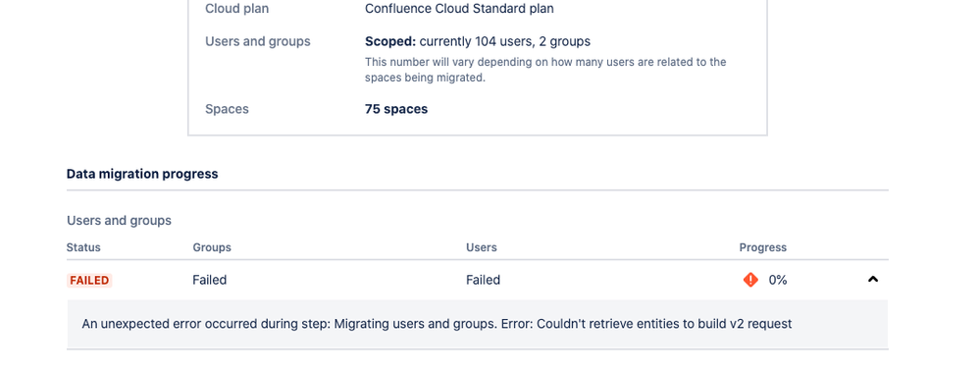Click the Users and groups section title
This screenshot has width=980, height=373.
coord(120,220)
